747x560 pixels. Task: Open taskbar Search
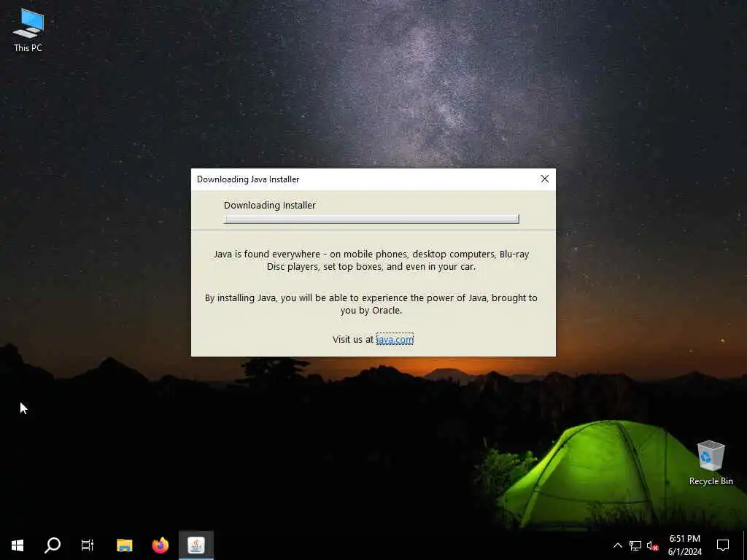click(x=53, y=545)
